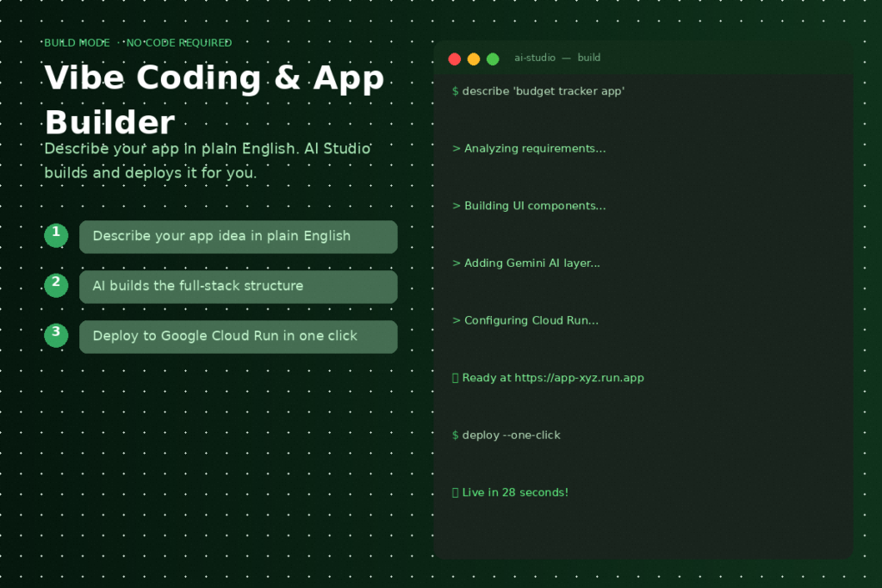Click the BUILD MODE badge
882x588 pixels.
(78, 42)
